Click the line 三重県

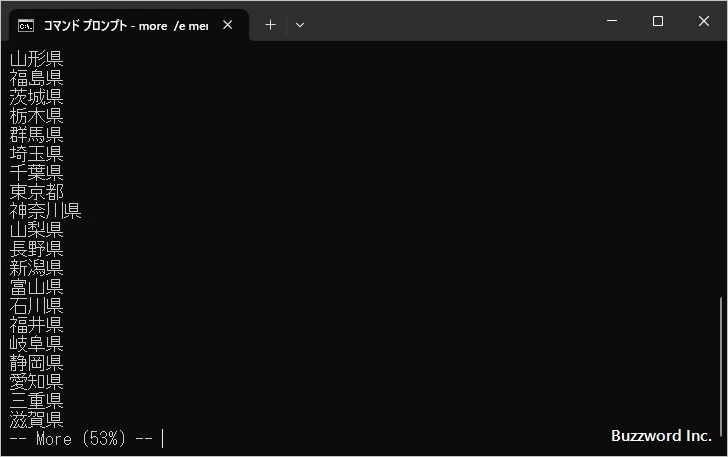[x=36, y=401]
